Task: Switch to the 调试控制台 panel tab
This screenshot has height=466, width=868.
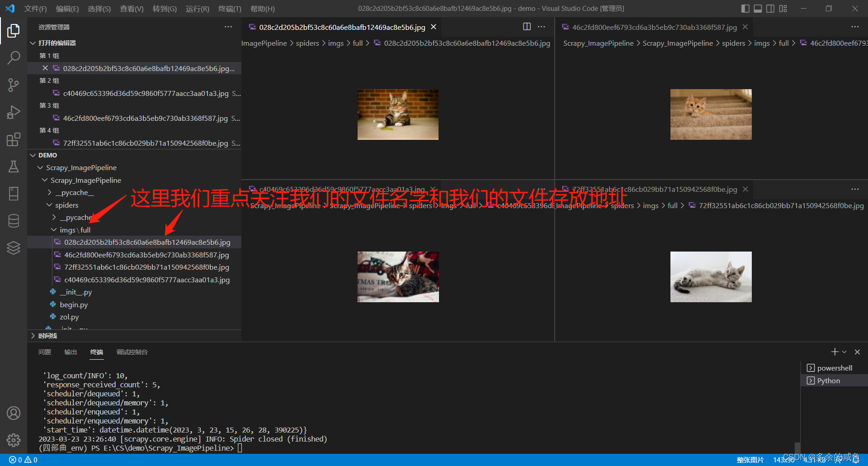Action: click(132, 352)
